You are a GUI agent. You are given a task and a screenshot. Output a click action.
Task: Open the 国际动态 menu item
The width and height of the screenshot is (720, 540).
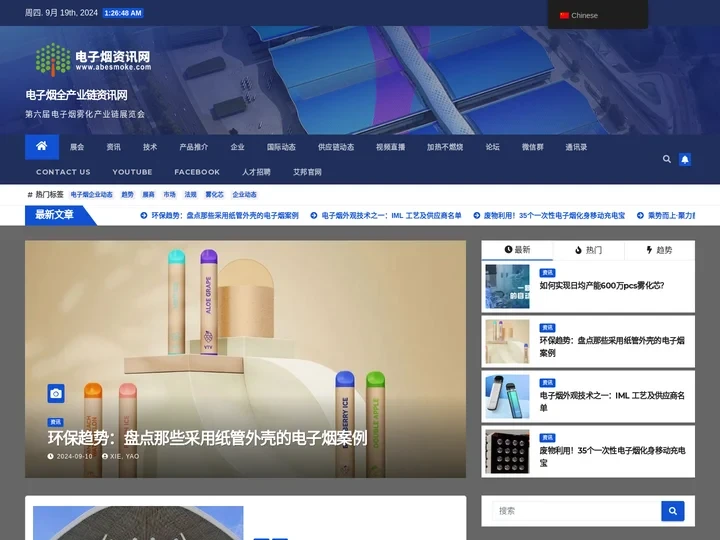281,147
